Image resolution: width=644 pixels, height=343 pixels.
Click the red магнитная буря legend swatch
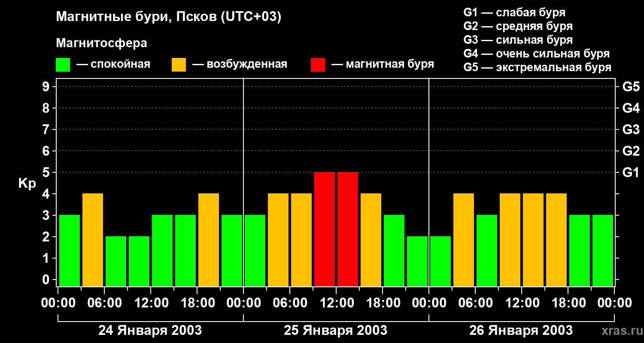[x=318, y=65]
